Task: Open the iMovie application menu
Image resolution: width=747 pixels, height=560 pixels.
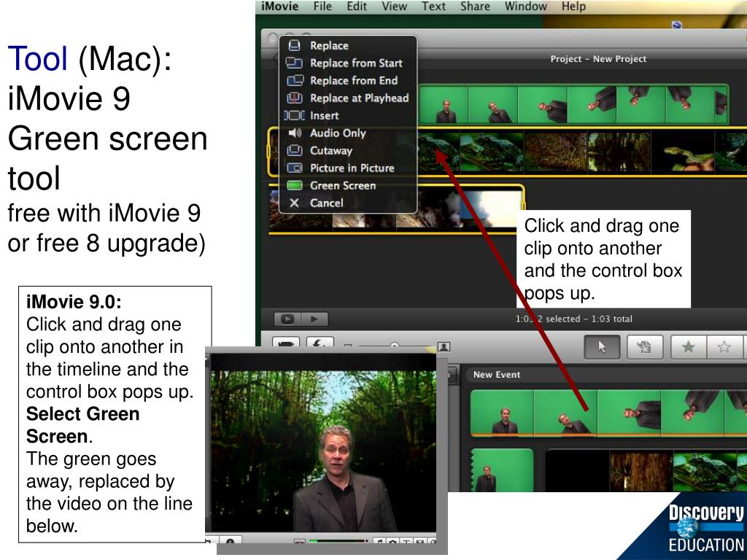Action: point(279,7)
